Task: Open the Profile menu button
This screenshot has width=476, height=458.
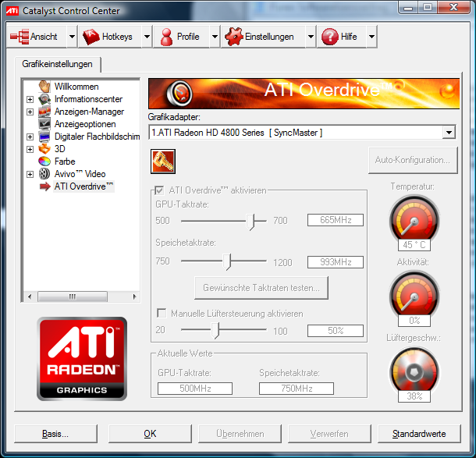Action: click(182, 37)
